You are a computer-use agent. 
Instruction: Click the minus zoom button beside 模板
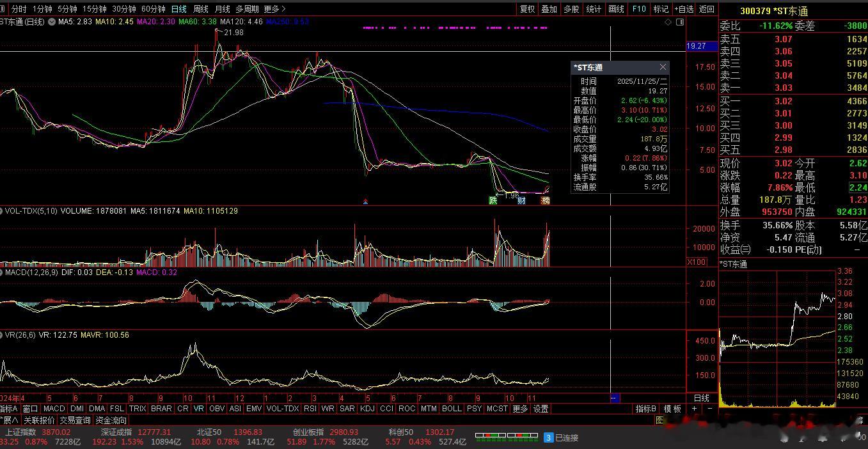tap(709, 409)
